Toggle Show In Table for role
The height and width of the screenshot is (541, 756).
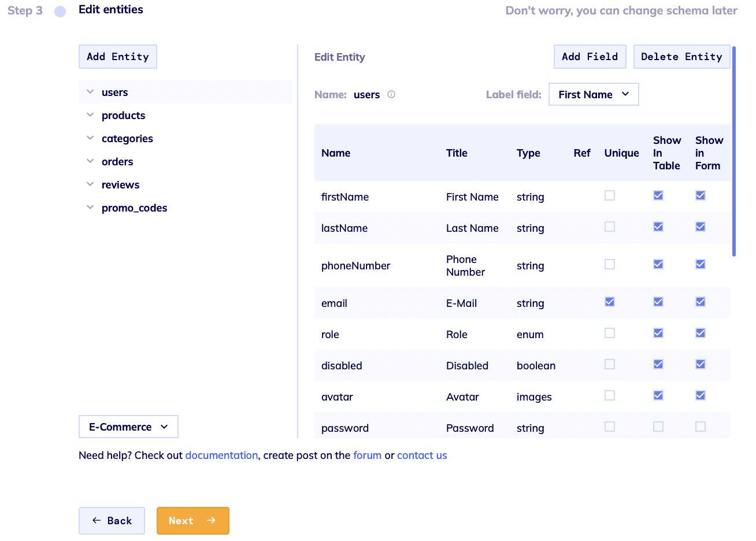point(658,333)
